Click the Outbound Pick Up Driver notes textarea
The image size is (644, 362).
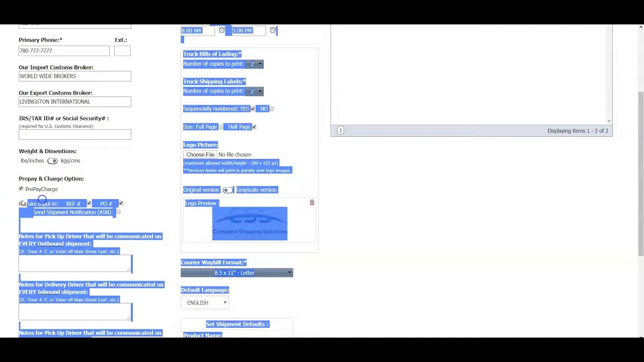tap(75, 263)
